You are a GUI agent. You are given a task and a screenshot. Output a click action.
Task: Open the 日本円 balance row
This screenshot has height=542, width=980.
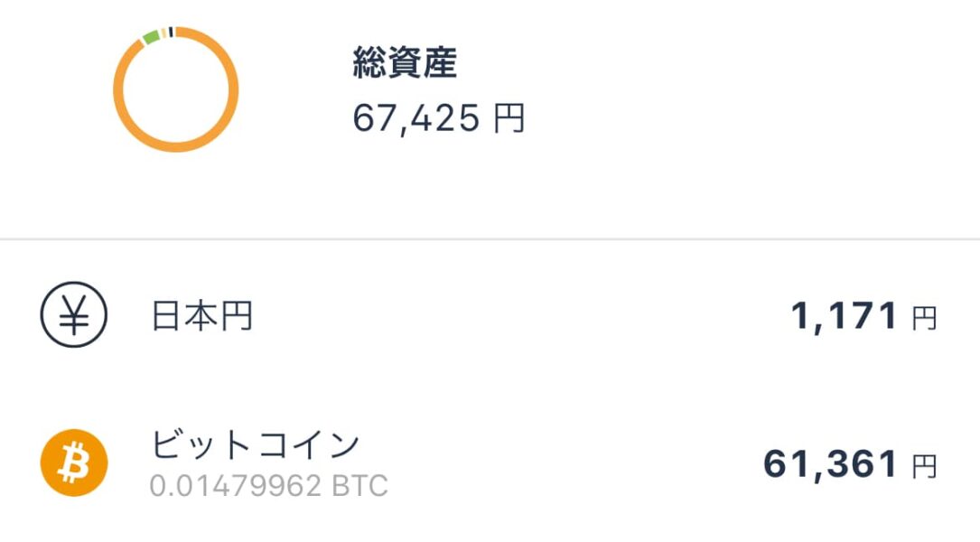[x=490, y=315]
